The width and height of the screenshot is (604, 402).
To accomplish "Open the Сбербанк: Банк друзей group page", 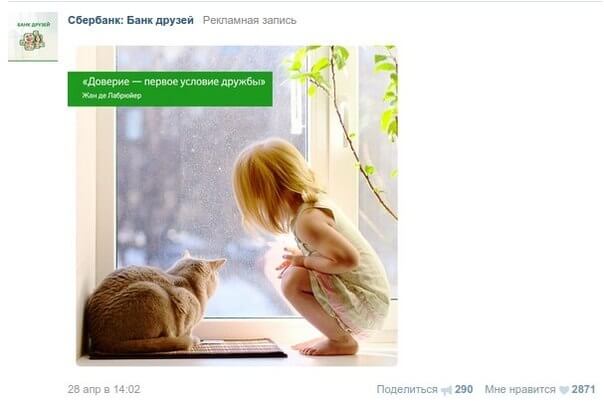I will point(131,20).
